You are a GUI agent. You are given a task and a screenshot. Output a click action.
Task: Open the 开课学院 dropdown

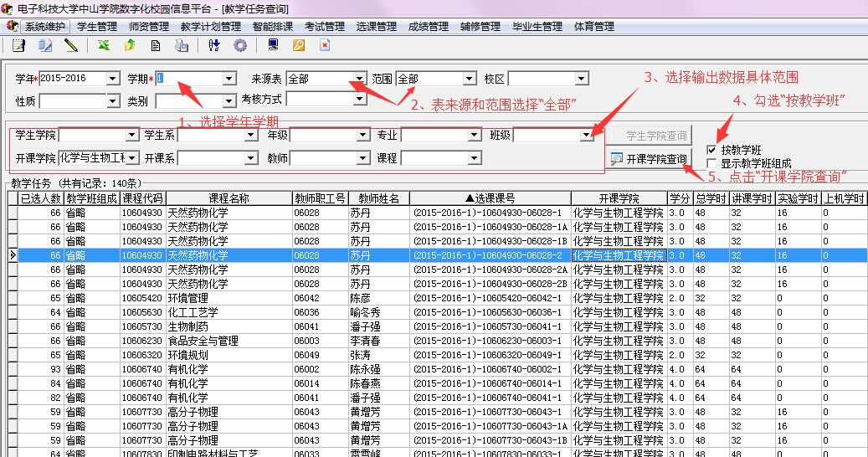(x=131, y=158)
